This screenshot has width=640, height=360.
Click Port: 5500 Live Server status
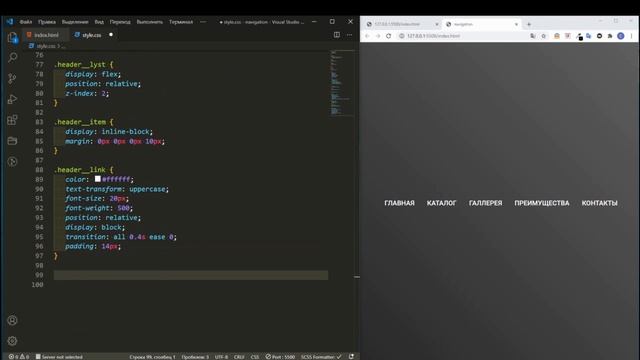(280, 357)
